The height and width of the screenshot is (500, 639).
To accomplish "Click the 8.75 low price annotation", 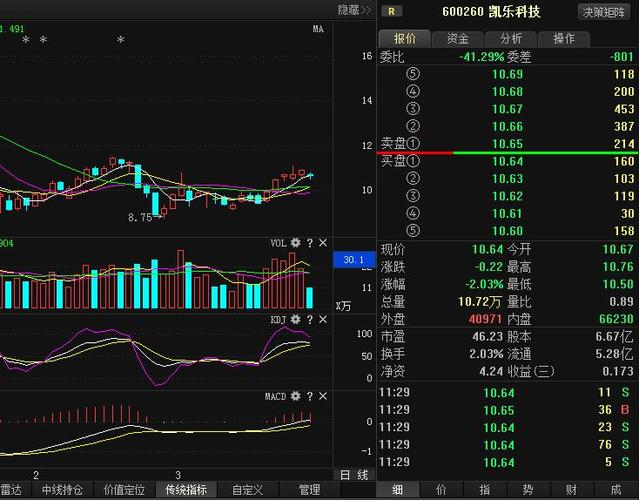I will click(x=140, y=218).
